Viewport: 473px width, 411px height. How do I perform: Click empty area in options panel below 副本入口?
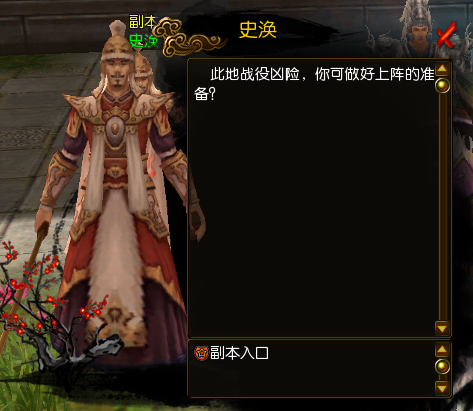pyautogui.click(x=310, y=380)
